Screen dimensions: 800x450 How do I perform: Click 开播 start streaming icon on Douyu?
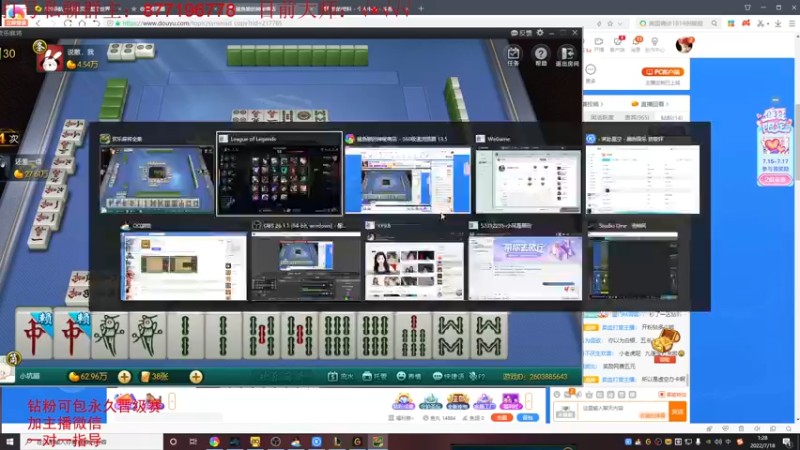599,44
